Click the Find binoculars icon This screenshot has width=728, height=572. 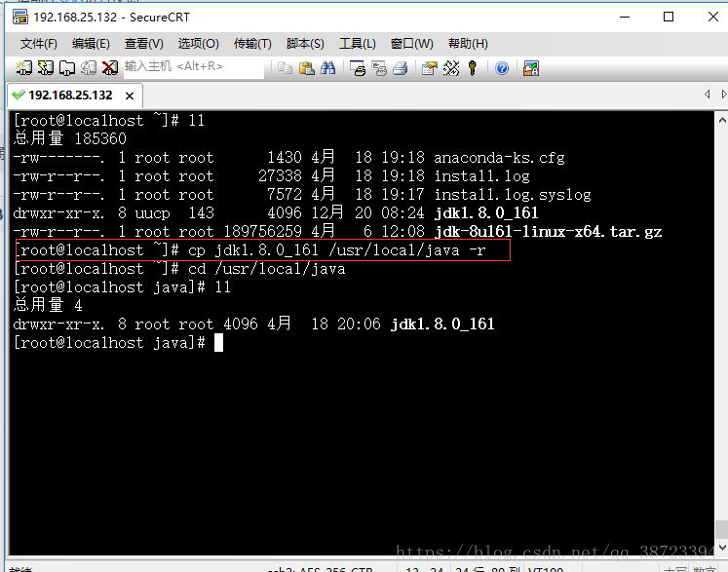tap(327, 68)
